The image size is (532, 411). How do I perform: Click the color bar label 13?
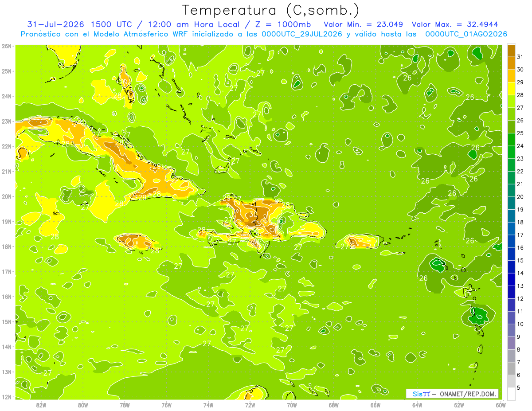520,286
